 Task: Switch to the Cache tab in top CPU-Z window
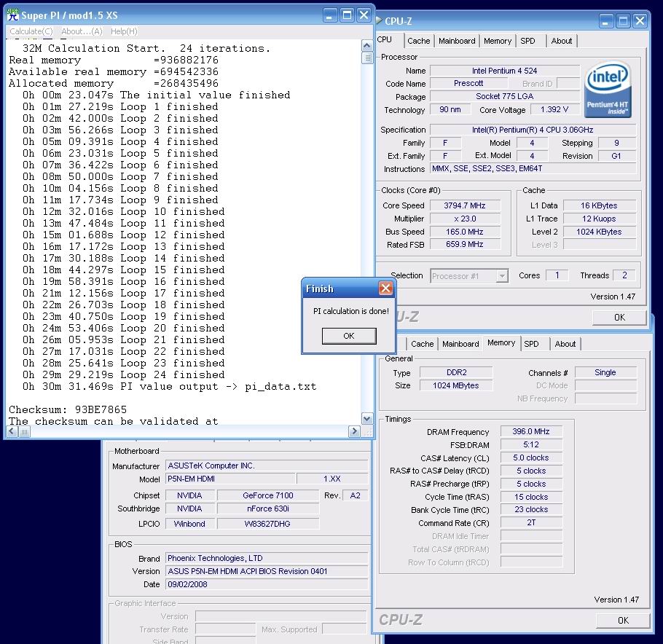418,41
